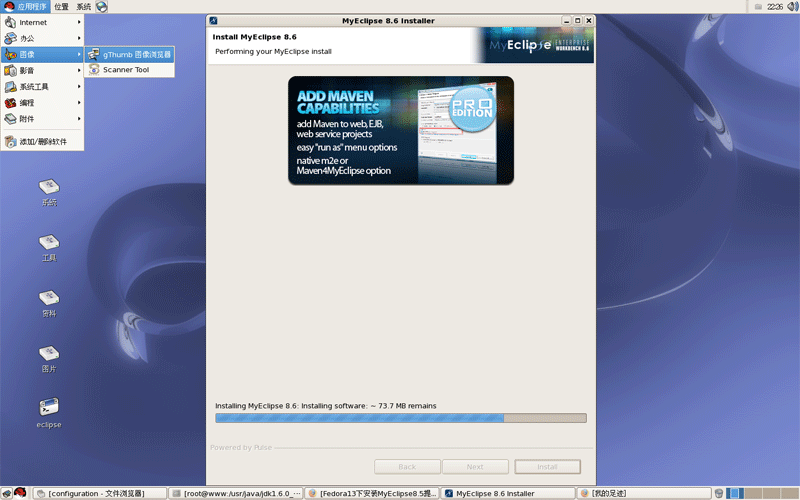Expand the 影音 sound & video submenu

[x=42, y=70]
